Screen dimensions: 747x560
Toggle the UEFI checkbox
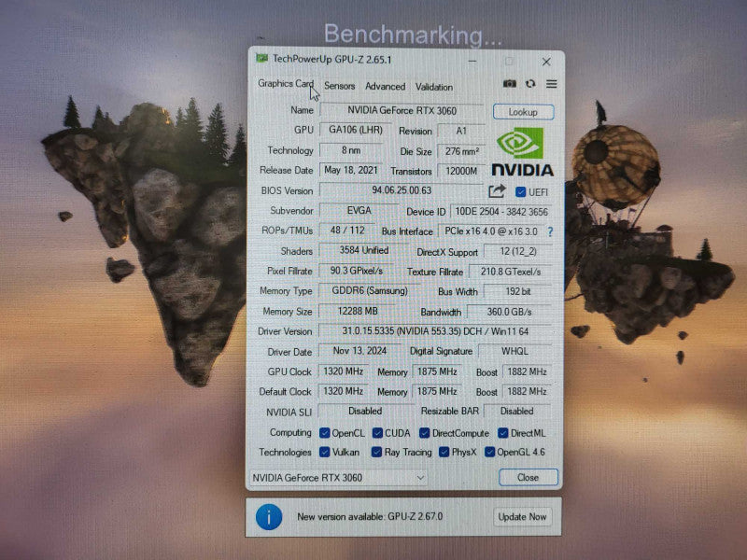pyautogui.click(x=520, y=192)
